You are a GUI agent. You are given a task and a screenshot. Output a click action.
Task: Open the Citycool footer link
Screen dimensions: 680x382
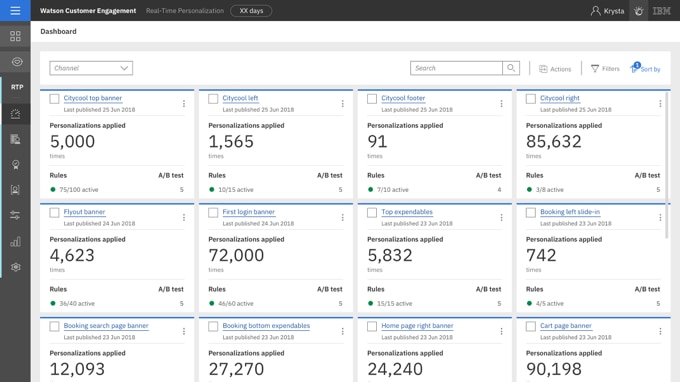click(x=403, y=98)
